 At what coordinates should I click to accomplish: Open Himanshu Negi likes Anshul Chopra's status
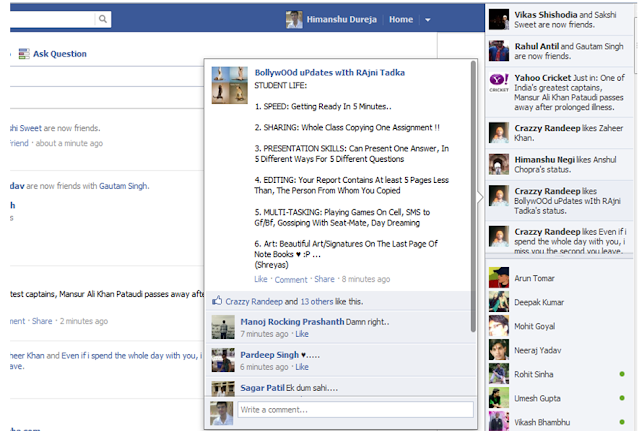pyautogui.click(x=559, y=164)
